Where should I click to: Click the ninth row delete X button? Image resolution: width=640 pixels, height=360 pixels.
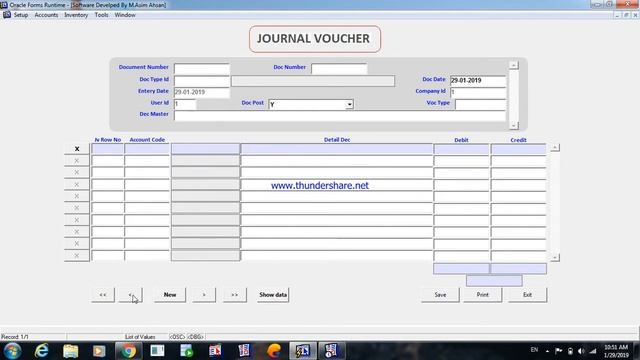coord(77,244)
